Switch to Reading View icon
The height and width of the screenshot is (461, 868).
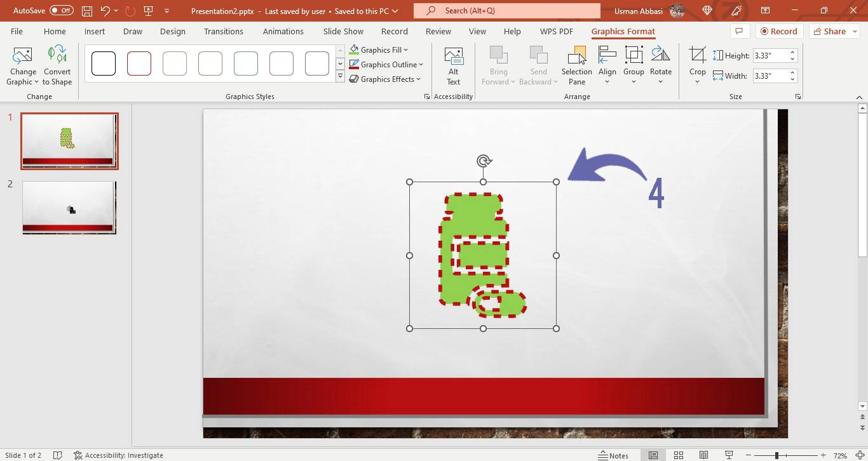[703, 455]
